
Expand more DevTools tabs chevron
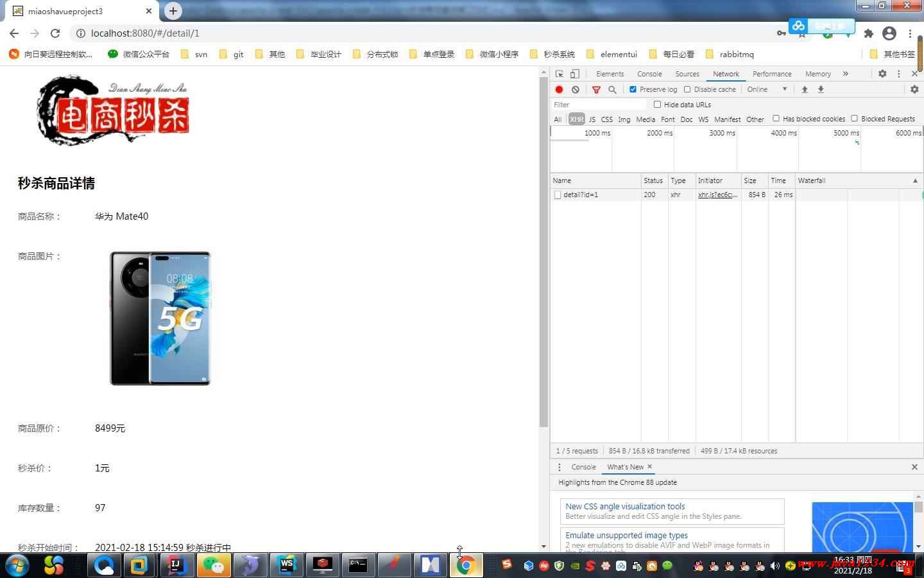point(846,74)
